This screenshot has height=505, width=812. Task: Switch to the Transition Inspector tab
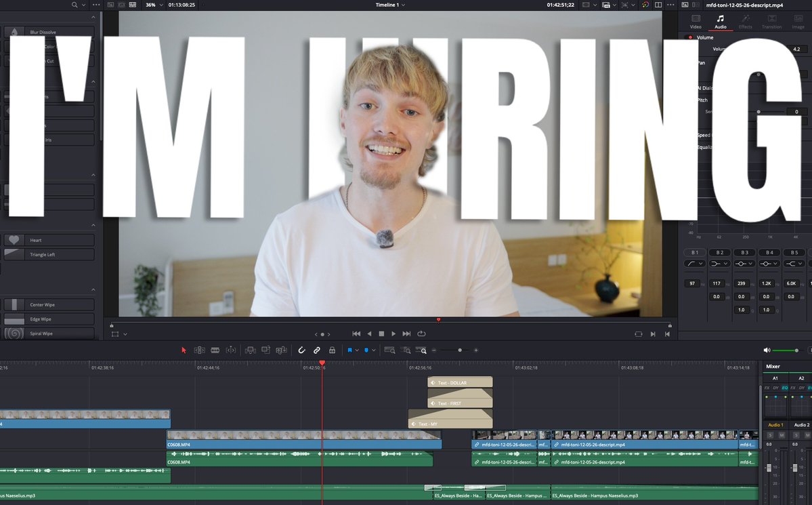(x=771, y=21)
